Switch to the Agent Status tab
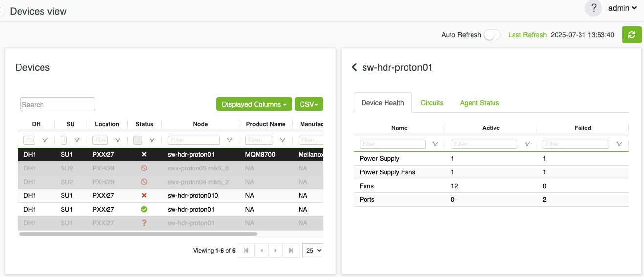The height and width of the screenshot is (277, 644). pos(479,103)
